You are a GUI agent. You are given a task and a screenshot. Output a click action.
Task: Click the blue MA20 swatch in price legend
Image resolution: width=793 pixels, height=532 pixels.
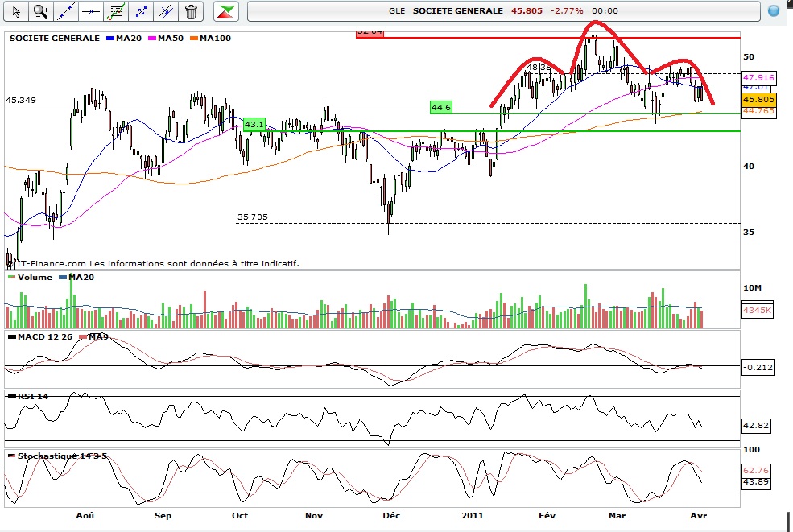pyautogui.click(x=110, y=39)
